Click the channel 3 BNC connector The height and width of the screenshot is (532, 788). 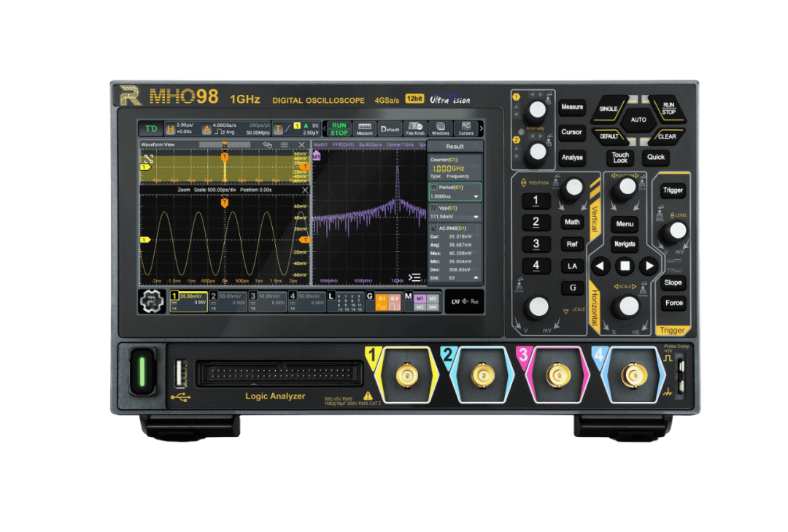pyautogui.click(x=558, y=375)
